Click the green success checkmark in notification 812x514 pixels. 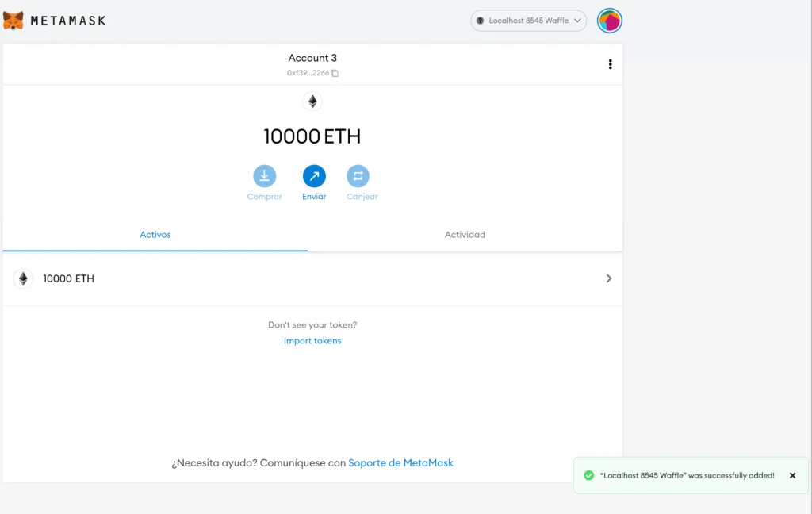pos(588,475)
